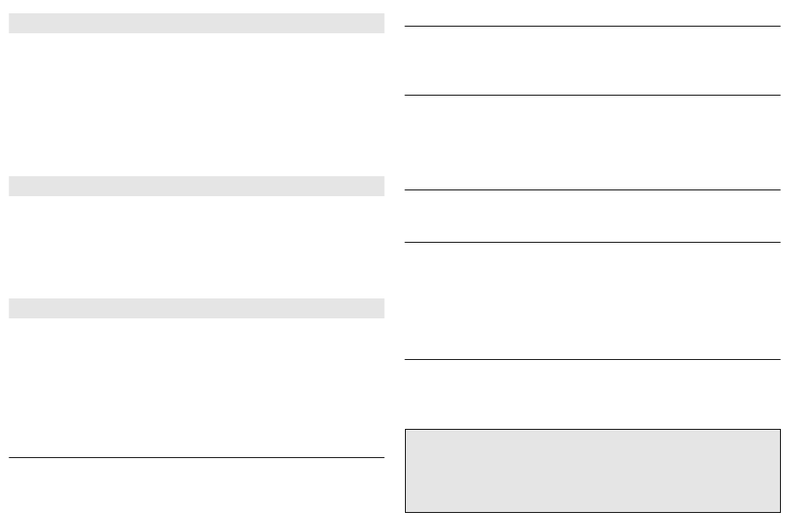Click the topmost horizontal line in right column
This screenshot has height=532, width=790.
pos(592,27)
